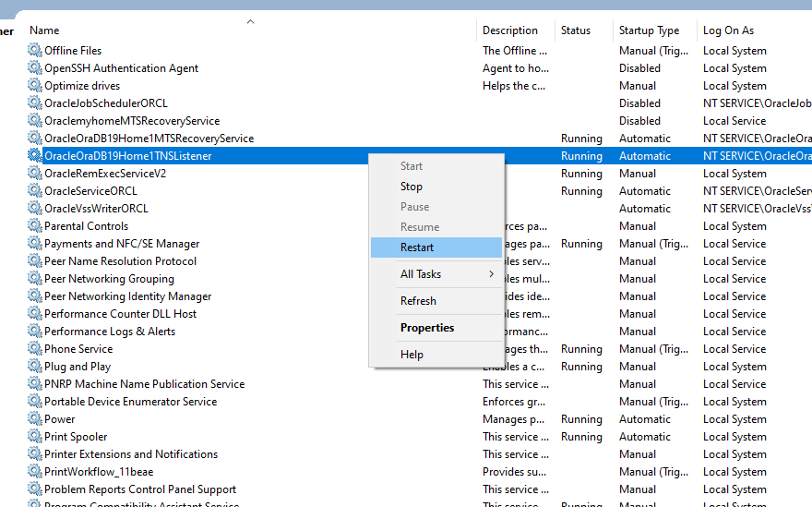The image size is (812, 507).
Task: Click 'Provides su...' description of PrintWorkflow_11beae
Action: click(x=513, y=472)
